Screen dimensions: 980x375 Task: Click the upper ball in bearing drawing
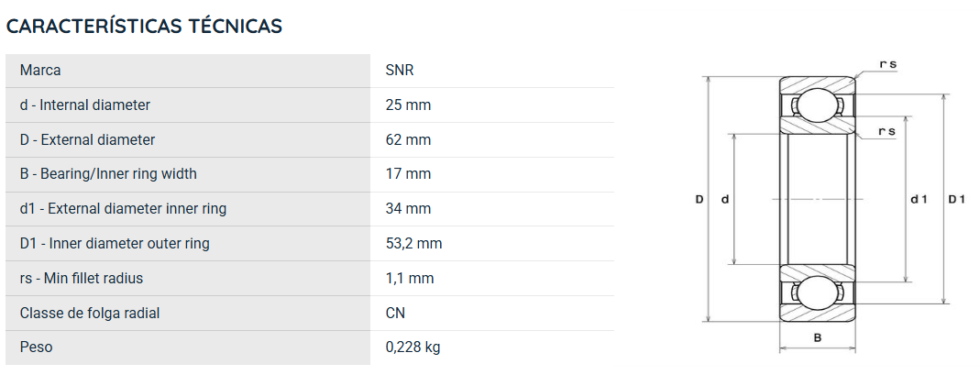817,105
